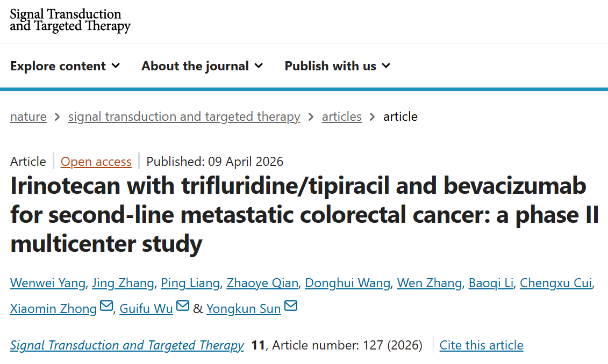Open the italic journal name link
The height and width of the screenshot is (364, 608).
tap(127, 345)
